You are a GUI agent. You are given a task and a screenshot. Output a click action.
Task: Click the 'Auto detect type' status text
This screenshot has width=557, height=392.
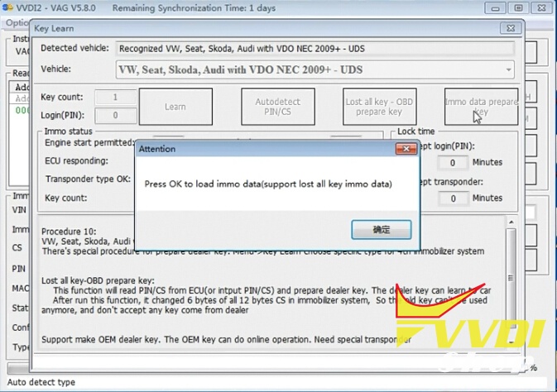41,382
